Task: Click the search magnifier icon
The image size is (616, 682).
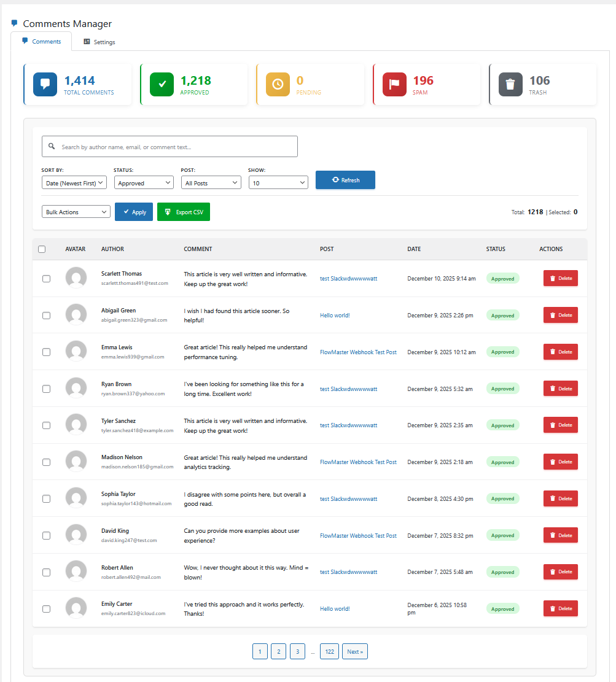Action: (x=52, y=147)
